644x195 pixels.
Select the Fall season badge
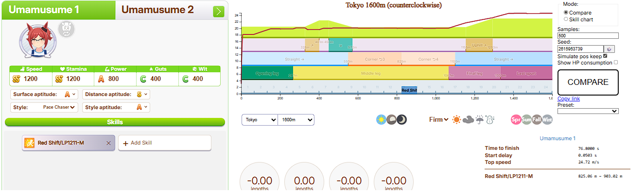pos(537,119)
